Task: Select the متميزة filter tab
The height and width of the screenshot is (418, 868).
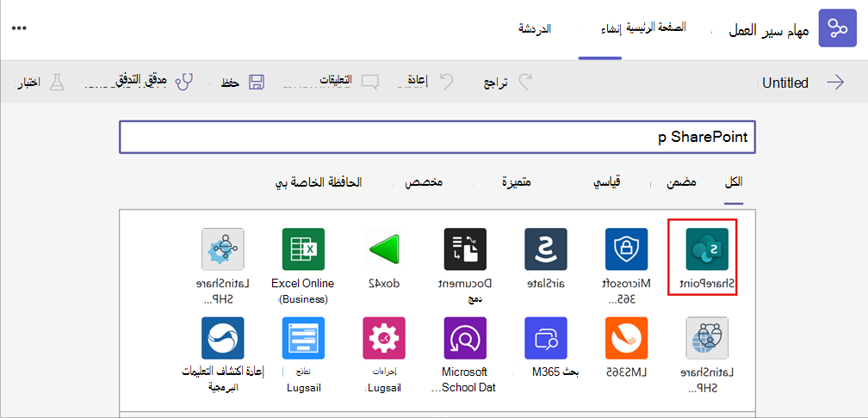Action: 517,183
